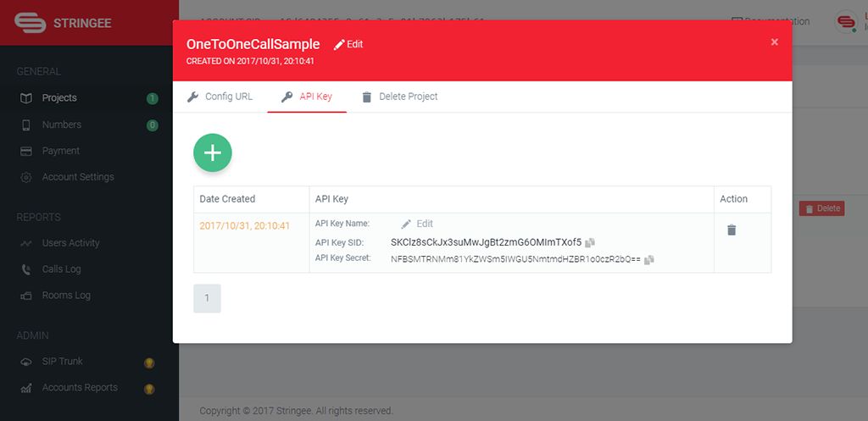Screen dimensions: 868x421
Task: Click the Rooms Log camera icon
Action: (26, 296)
